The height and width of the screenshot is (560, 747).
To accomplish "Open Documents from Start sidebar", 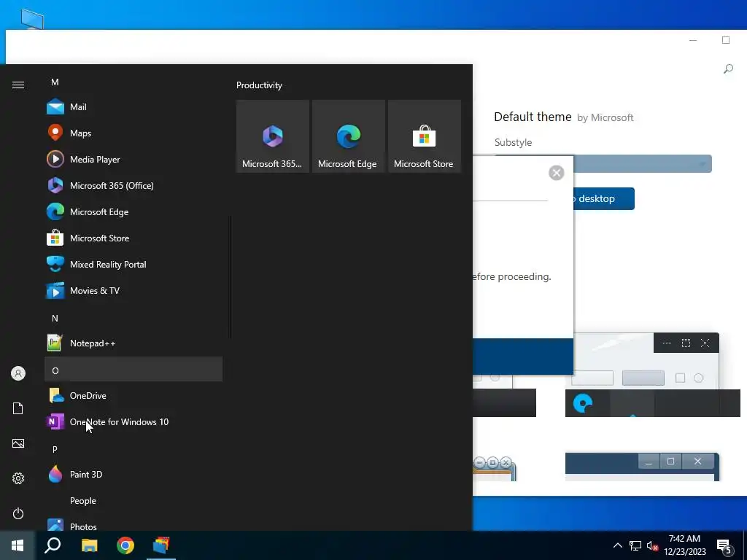I will (x=18, y=408).
